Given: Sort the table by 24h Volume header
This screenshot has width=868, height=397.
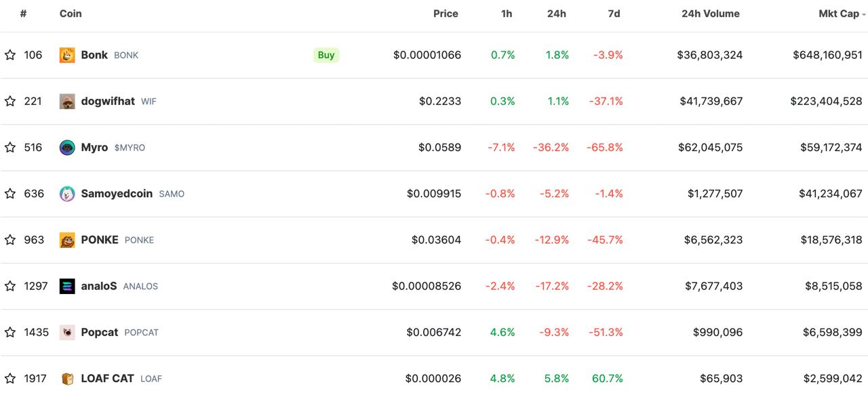Looking at the screenshot, I should point(710,14).
